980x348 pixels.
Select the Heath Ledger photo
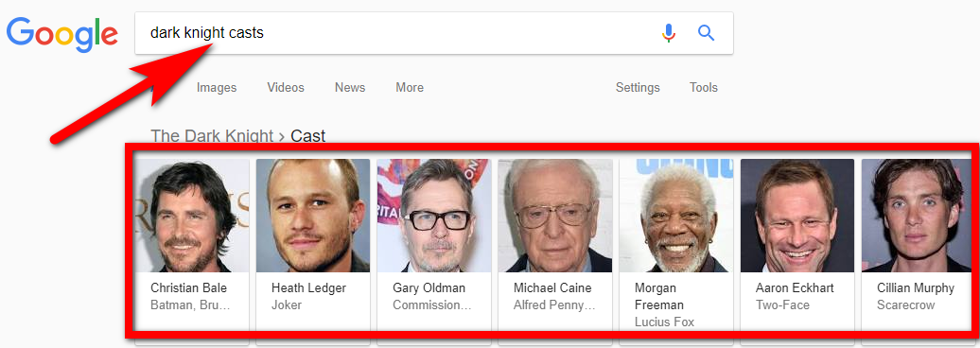[x=313, y=216]
